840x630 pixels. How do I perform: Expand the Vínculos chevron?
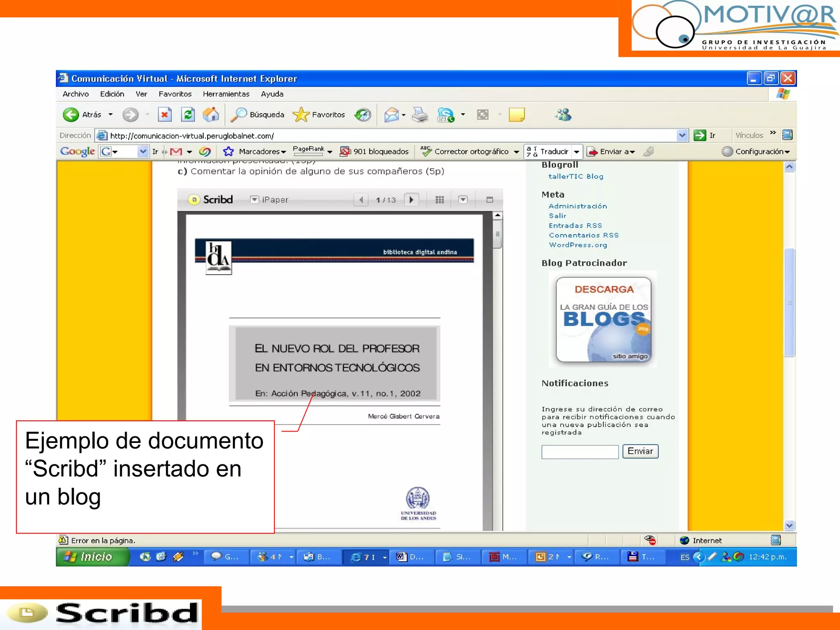pyautogui.click(x=773, y=133)
